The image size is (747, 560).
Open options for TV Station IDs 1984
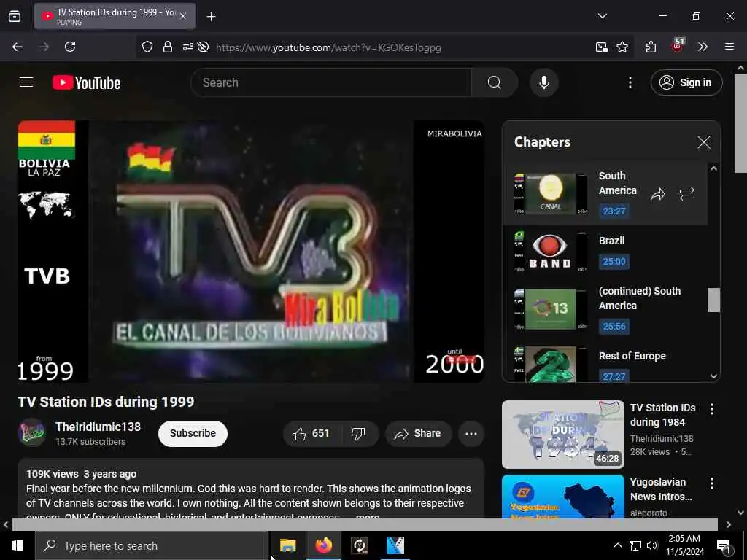711,409
